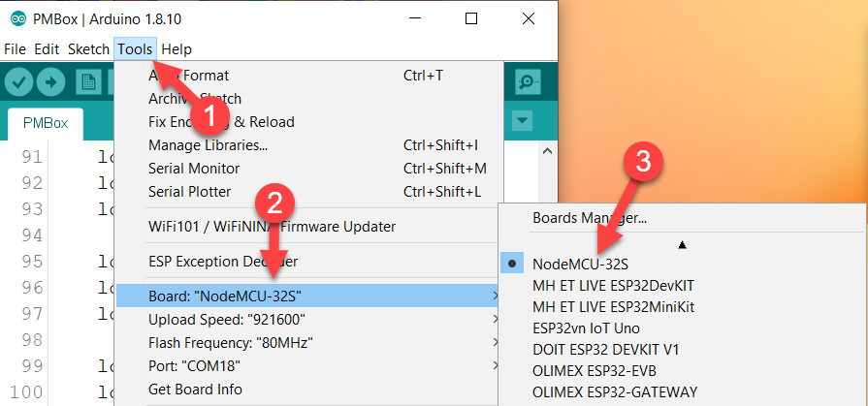The image size is (868, 406).
Task: Open the File menu
Action: (x=15, y=49)
